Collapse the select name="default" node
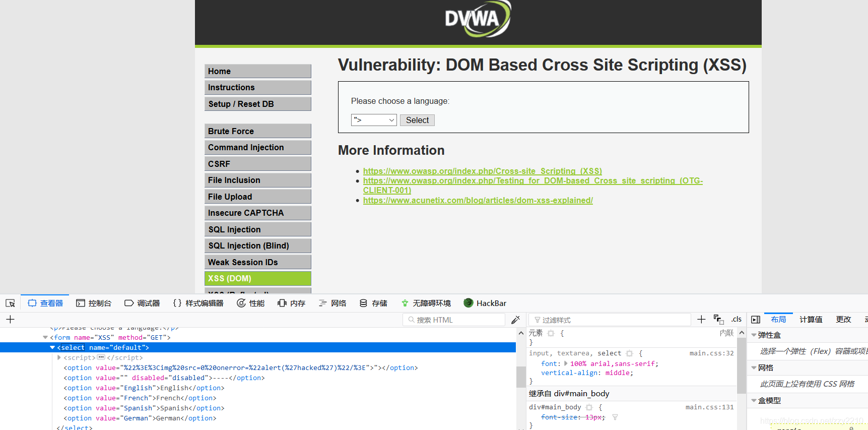This screenshot has width=868, height=430. pyautogui.click(x=52, y=348)
